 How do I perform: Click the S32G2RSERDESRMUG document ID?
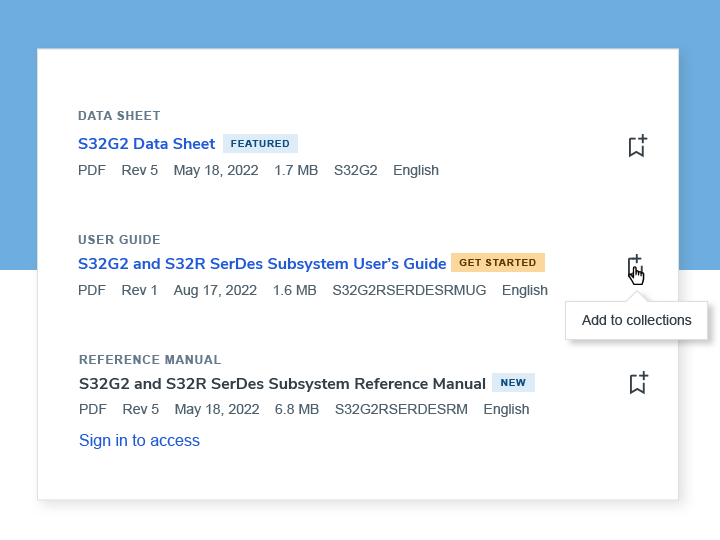[409, 291]
